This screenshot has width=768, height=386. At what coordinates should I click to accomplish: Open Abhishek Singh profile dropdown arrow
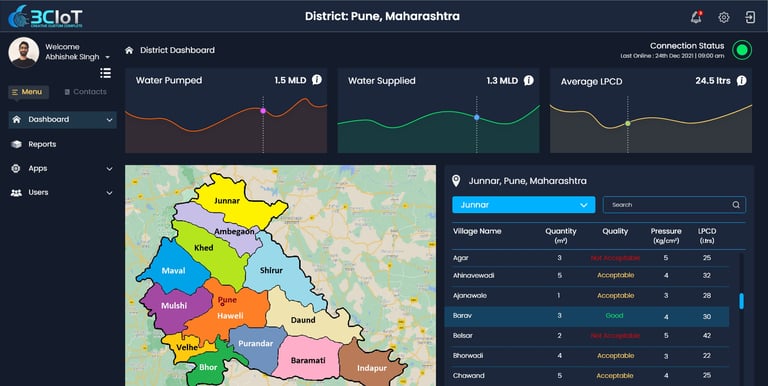[x=107, y=57]
